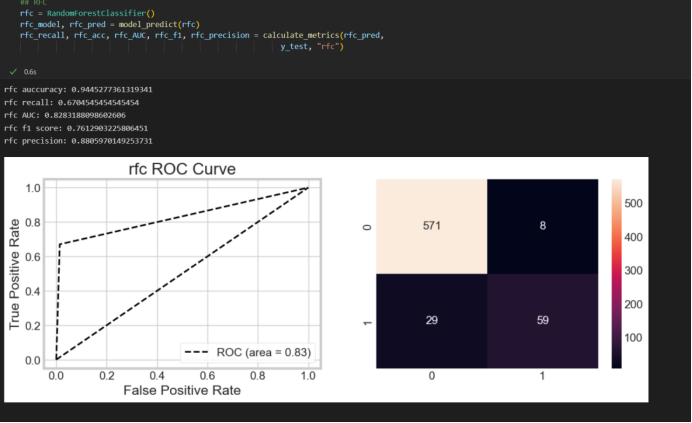Click the green execution success checkmark

click(x=12, y=72)
